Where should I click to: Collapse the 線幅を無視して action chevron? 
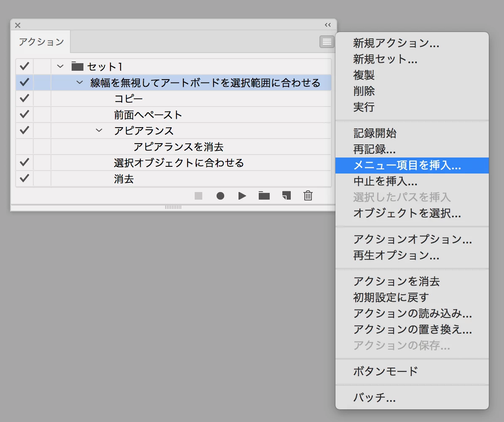(x=79, y=83)
